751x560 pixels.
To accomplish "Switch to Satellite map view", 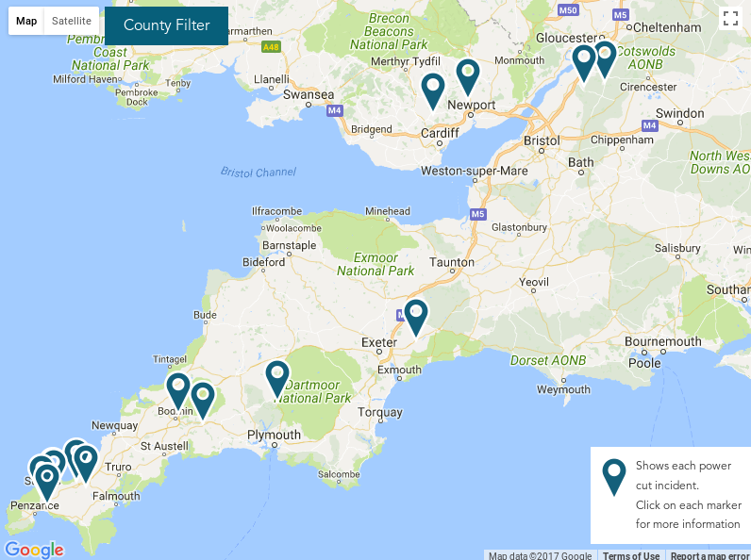I will (72, 21).
